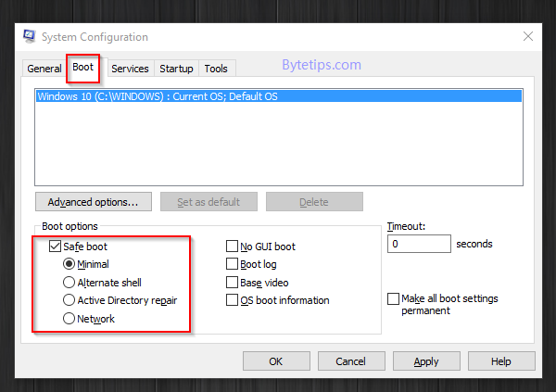Viewport: 556px width, 392px height.
Task: Open Advanced options dialog
Action: pyautogui.click(x=94, y=202)
